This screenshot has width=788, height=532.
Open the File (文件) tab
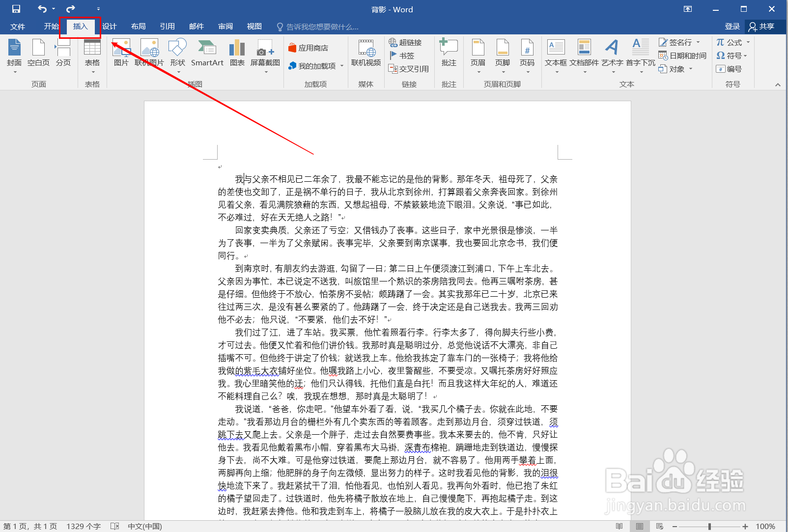coord(18,27)
